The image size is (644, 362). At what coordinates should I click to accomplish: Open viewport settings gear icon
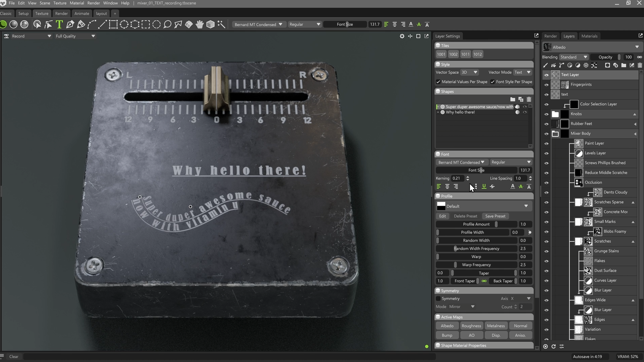point(402,36)
